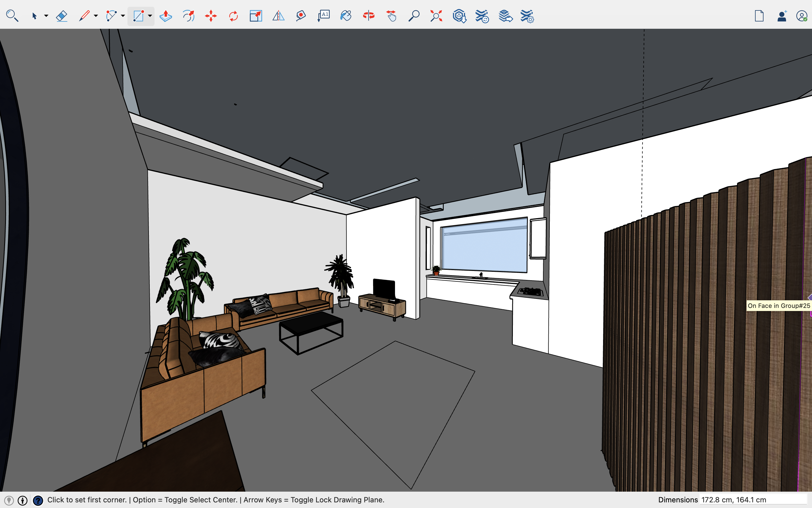Select the Eraser tool
812x508 pixels.
pyautogui.click(x=61, y=16)
